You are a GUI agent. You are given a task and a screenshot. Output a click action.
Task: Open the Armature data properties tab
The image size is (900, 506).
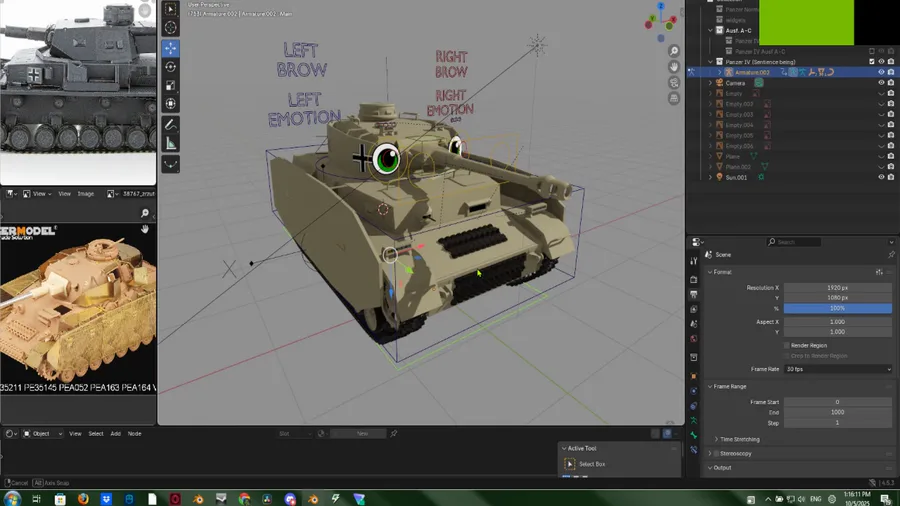693,421
